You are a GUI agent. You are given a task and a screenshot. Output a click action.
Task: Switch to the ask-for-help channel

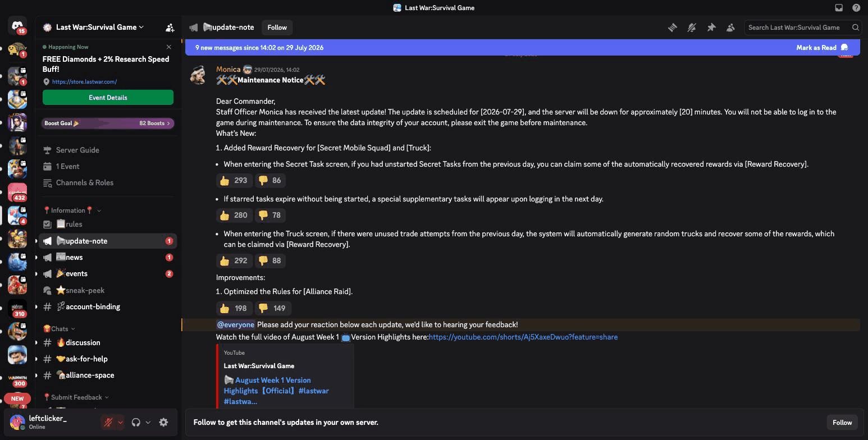coord(108,359)
